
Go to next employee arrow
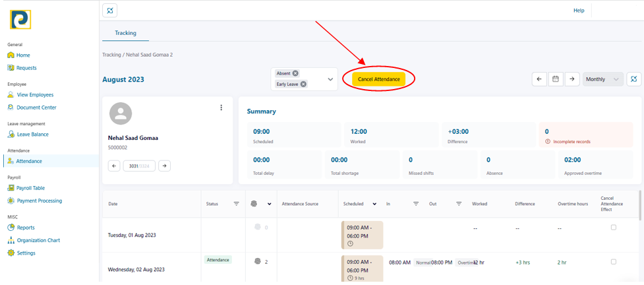point(165,166)
